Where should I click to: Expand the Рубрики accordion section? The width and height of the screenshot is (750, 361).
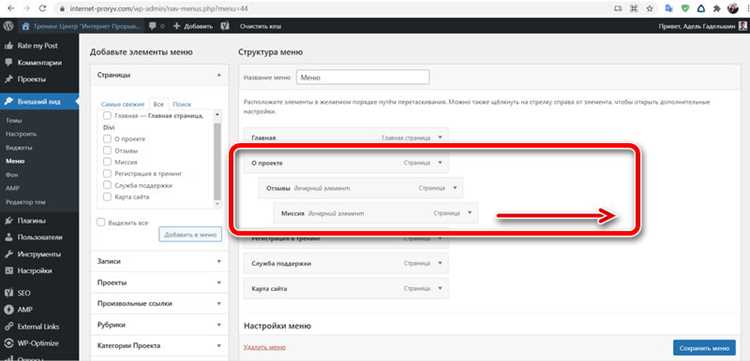159,325
